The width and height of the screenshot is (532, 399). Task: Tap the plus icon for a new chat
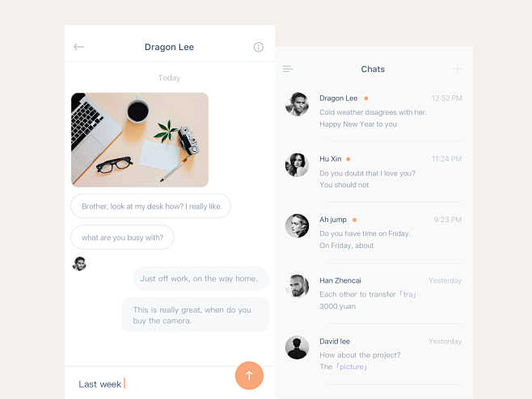(x=457, y=69)
